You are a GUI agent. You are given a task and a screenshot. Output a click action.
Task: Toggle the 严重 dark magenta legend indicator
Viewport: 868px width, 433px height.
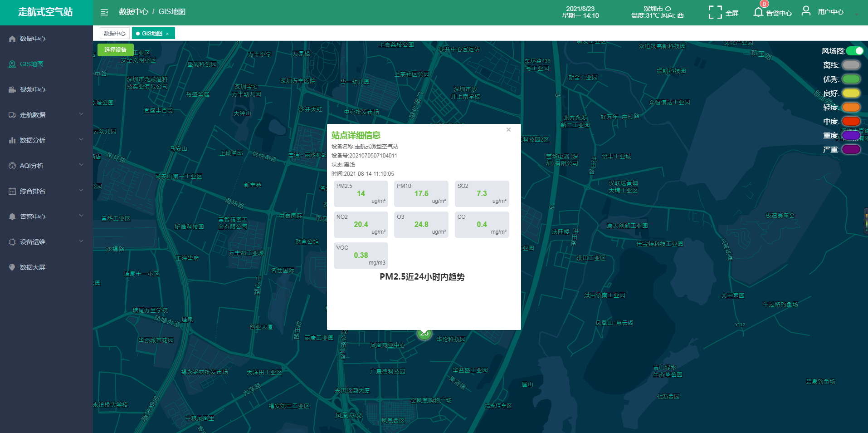click(851, 149)
